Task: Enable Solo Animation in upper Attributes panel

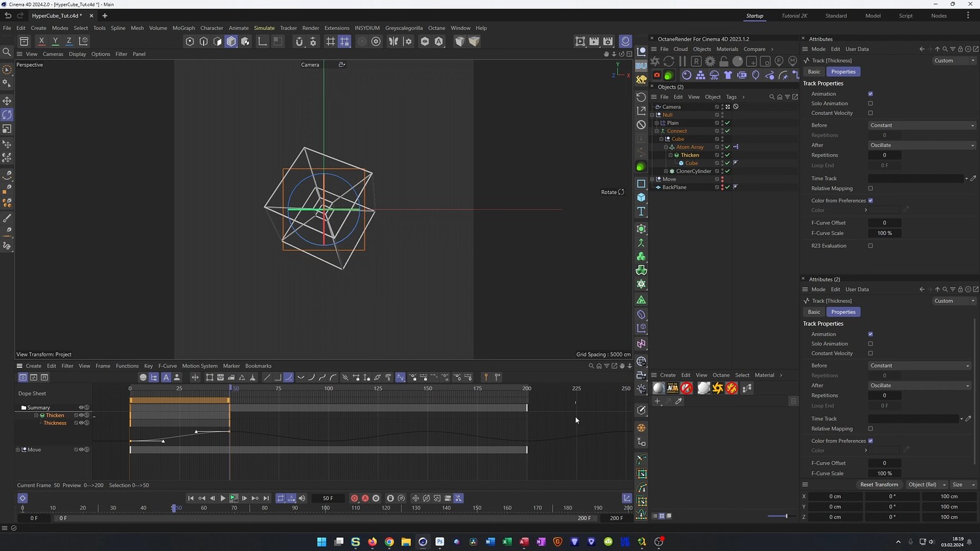Action: point(870,103)
